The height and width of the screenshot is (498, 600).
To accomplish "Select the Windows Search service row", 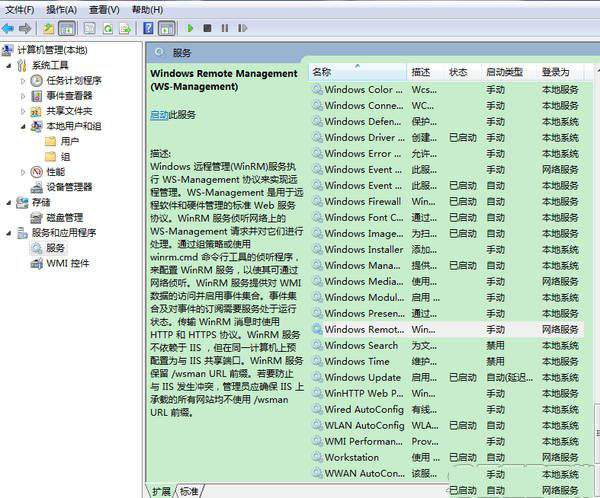I will click(448, 346).
